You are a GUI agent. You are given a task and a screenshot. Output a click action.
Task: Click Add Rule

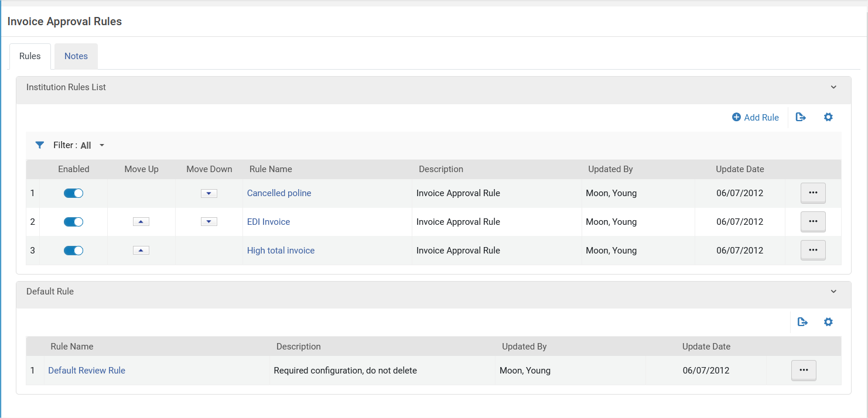coord(756,117)
